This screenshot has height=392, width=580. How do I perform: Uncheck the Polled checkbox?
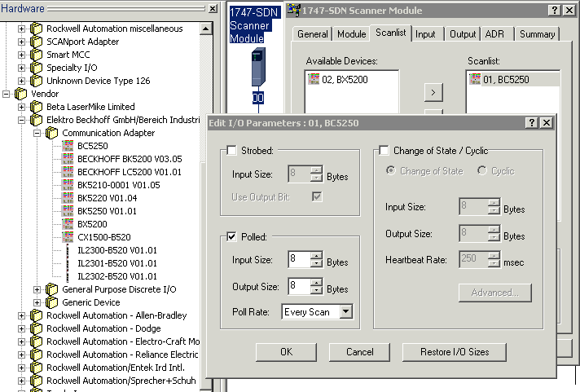pos(231,236)
